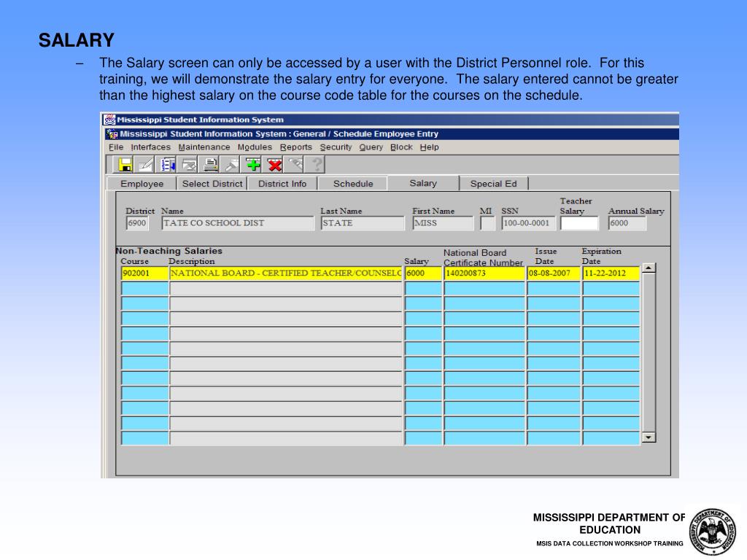The image size is (747, 560).
Task: Click the grayed Edit eraser toolbar icon
Action: pos(295,165)
